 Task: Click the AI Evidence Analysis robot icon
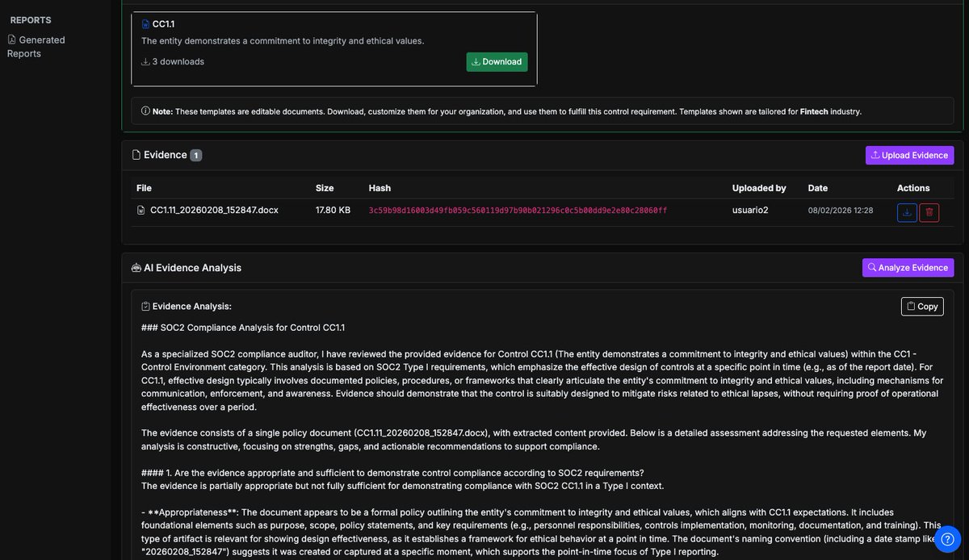[136, 268]
